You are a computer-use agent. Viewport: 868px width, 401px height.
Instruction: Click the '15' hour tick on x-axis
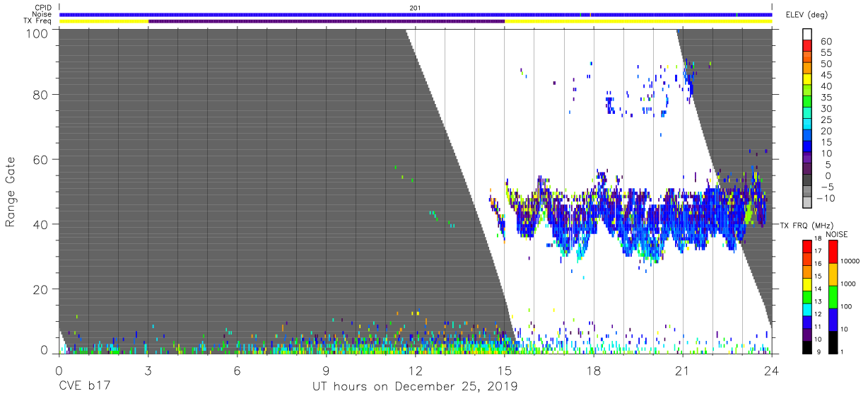pyautogui.click(x=505, y=370)
